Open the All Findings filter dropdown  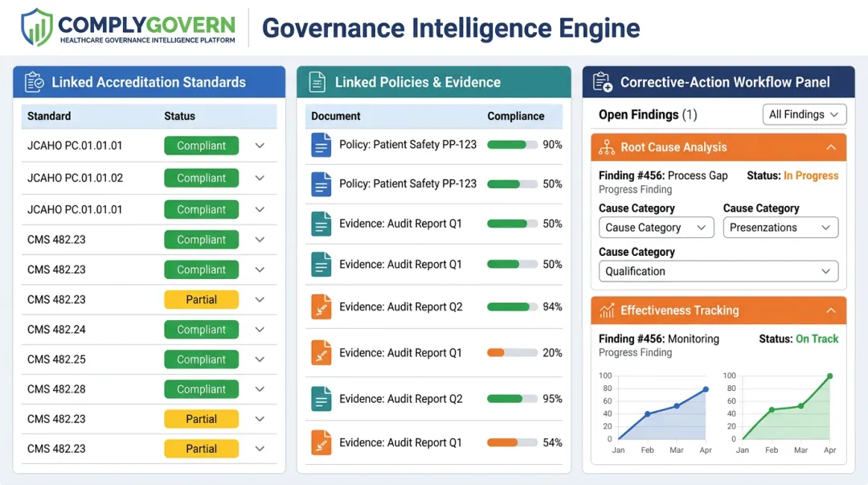805,115
